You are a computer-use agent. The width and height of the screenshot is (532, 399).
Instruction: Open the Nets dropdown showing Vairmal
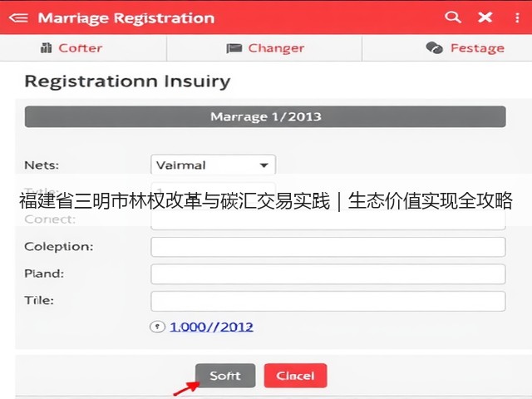pos(213,165)
